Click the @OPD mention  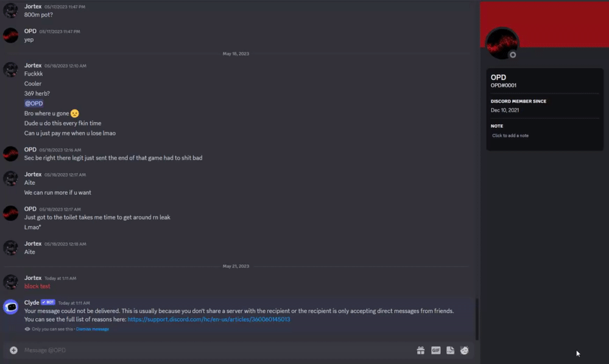pyautogui.click(x=33, y=103)
